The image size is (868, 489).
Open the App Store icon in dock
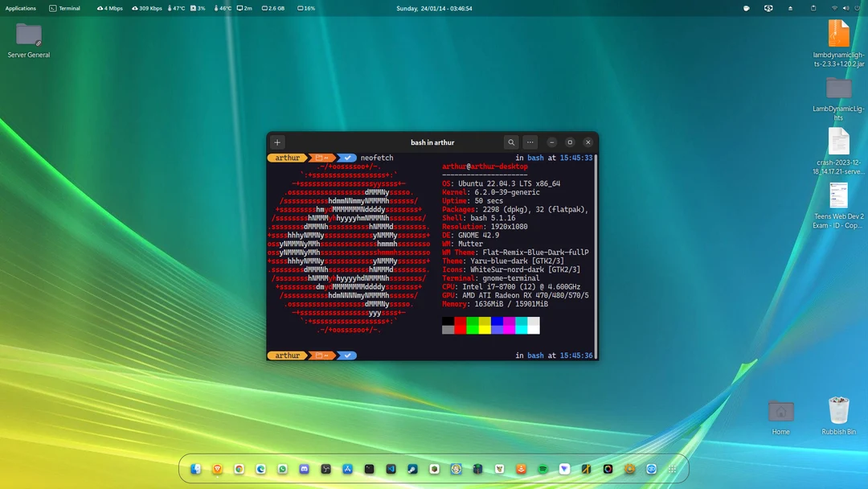(347, 469)
